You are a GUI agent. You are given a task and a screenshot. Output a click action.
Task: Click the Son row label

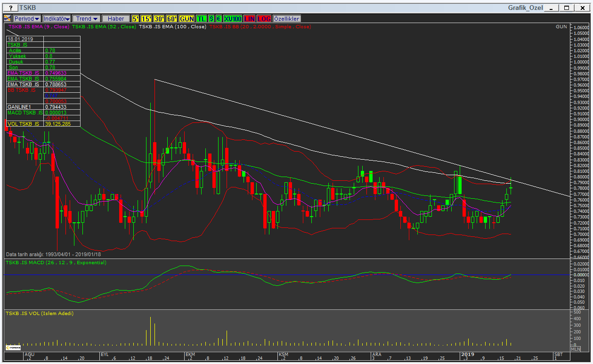coord(13,67)
